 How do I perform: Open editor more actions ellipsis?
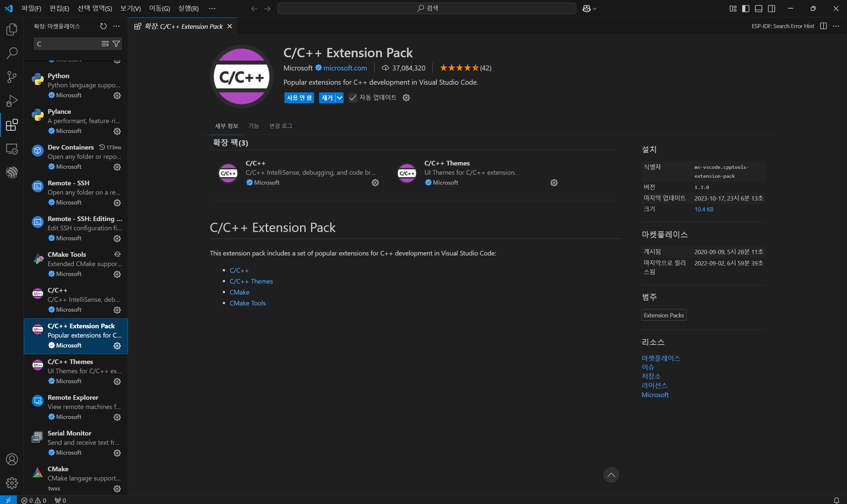point(836,26)
